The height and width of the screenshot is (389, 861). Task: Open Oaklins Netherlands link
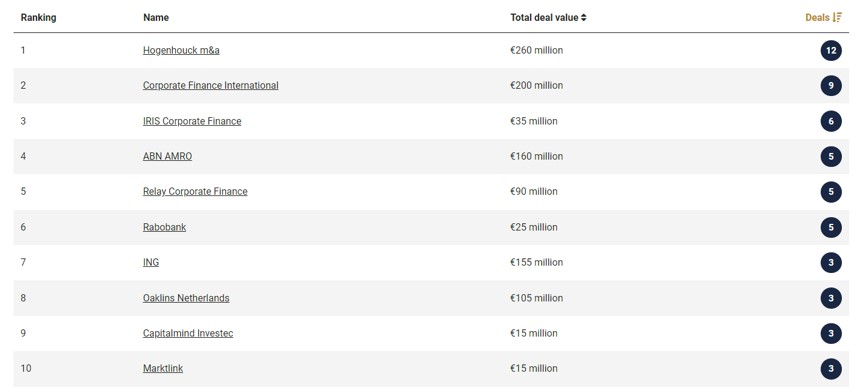point(186,298)
